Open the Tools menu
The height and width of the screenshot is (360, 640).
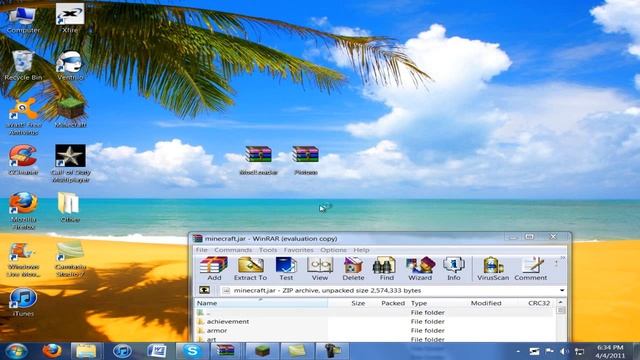tap(268, 250)
